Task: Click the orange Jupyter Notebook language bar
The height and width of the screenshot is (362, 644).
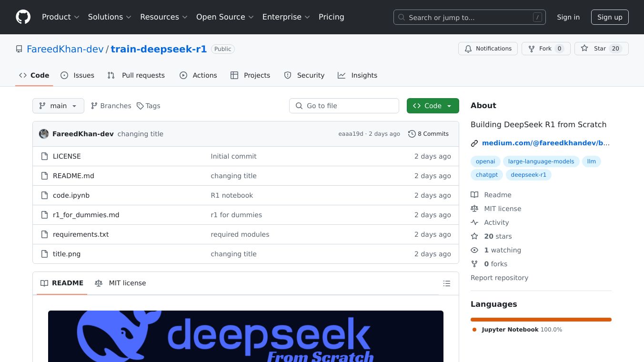Action: pos(541,320)
